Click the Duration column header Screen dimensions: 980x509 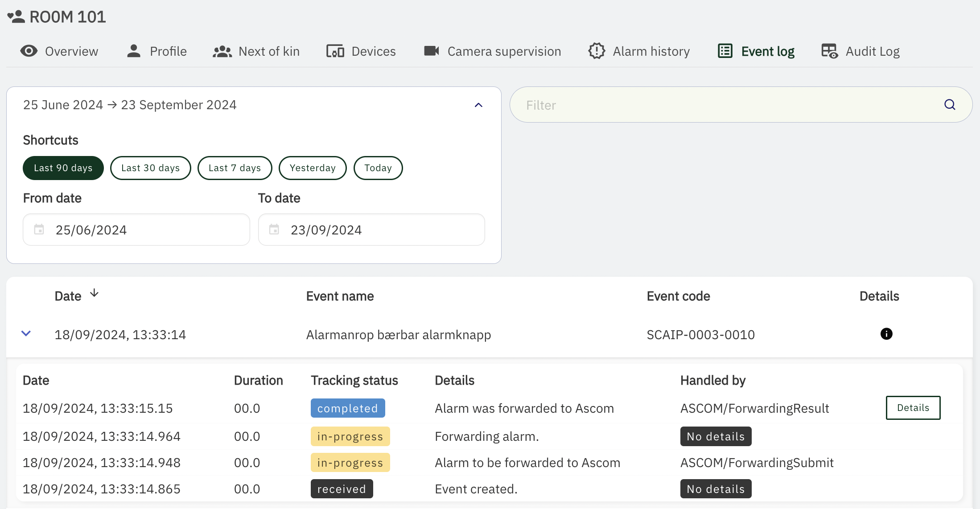tap(259, 380)
